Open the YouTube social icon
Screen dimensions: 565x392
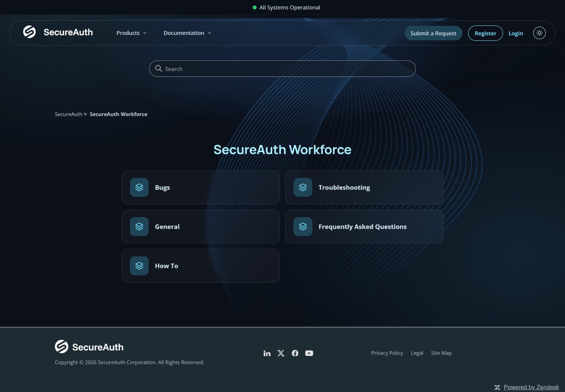tap(309, 353)
